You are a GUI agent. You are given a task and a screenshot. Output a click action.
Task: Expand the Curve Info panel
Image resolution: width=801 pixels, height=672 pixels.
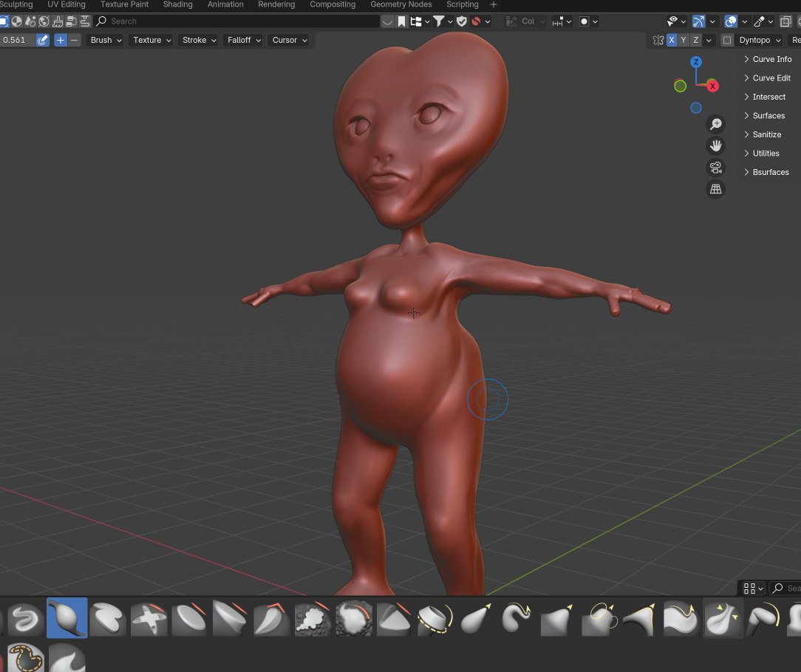click(x=771, y=59)
